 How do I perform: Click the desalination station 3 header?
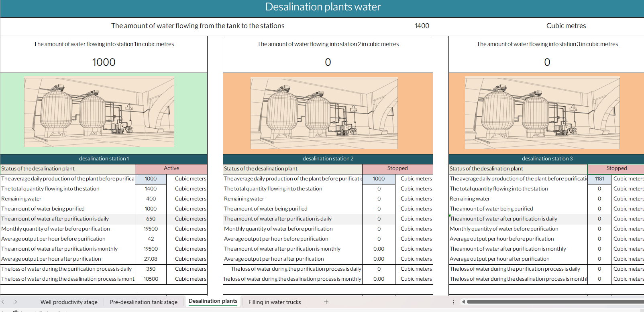point(547,159)
